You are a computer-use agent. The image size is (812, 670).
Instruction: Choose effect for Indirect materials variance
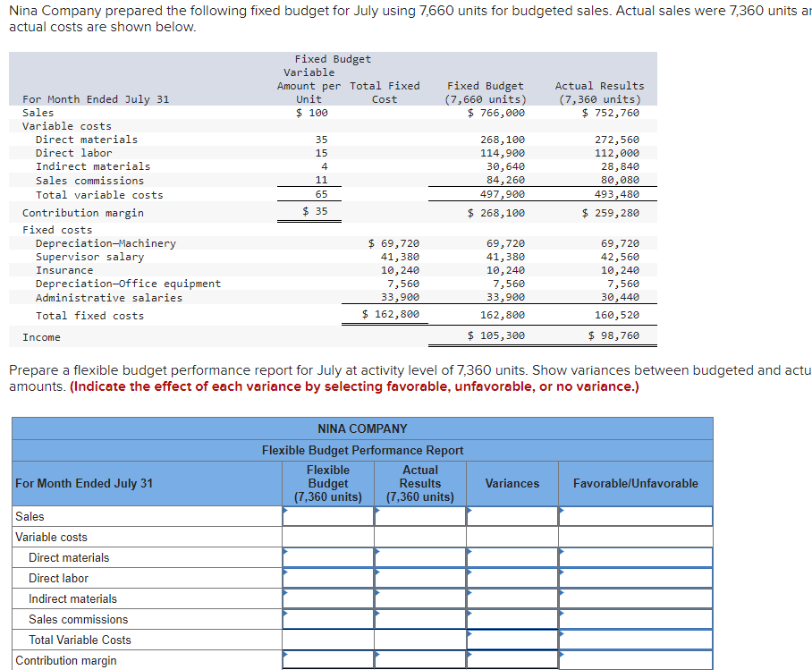(x=635, y=598)
